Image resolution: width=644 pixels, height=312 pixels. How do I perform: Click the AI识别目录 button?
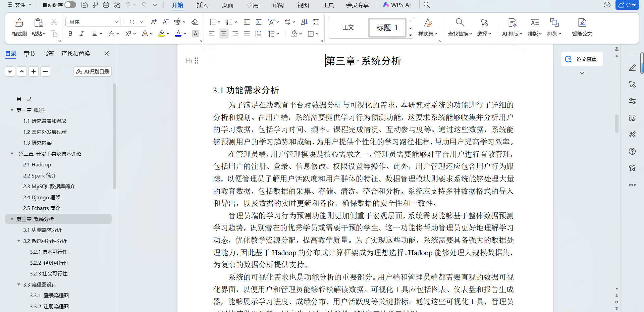click(x=92, y=71)
